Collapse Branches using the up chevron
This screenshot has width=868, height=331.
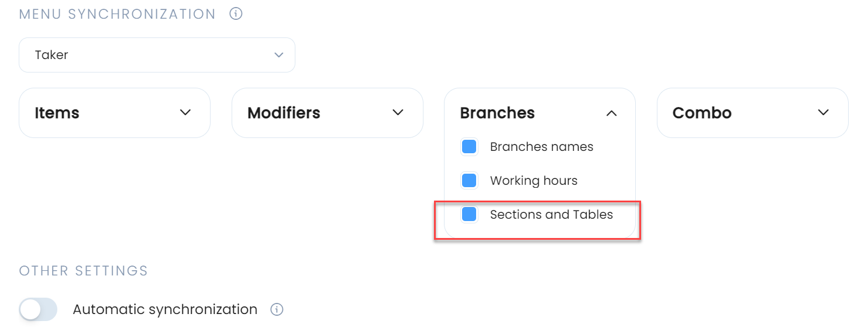pyautogui.click(x=611, y=113)
